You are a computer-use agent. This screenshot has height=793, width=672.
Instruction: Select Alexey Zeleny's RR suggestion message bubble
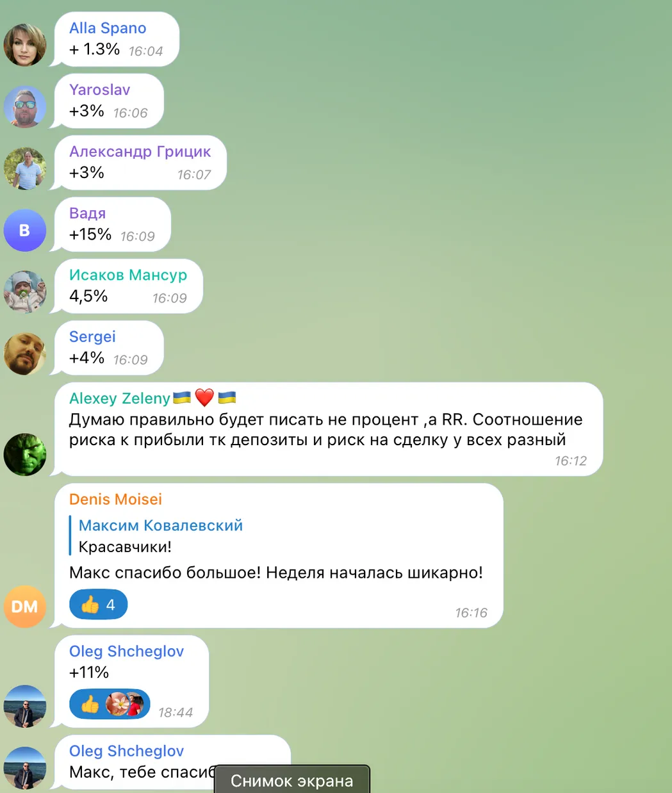coord(329,429)
